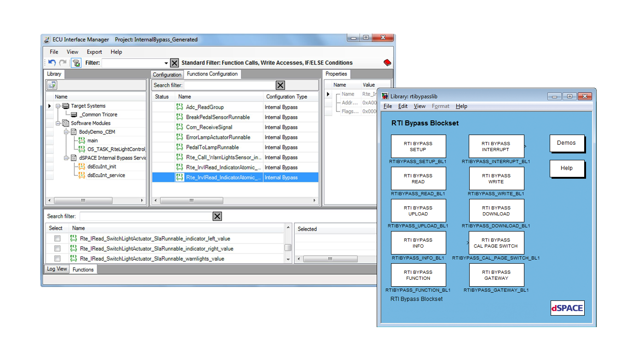Switch to the Log View tab
This screenshot has width=644, height=362.
coord(57,269)
